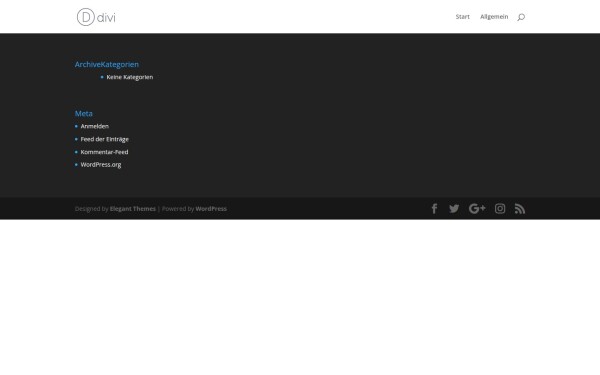Click the Anmelden link
Screen dimensions: 600x375
coord(95,126)
